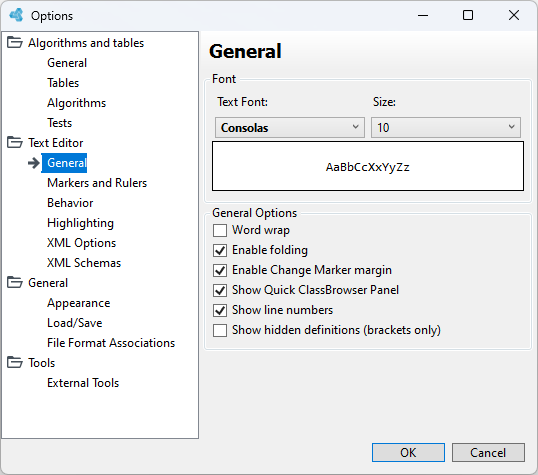Viewport: 538px width, 475px height.
Task: Open the Load/Save settings page
Action: pos(75,323)
